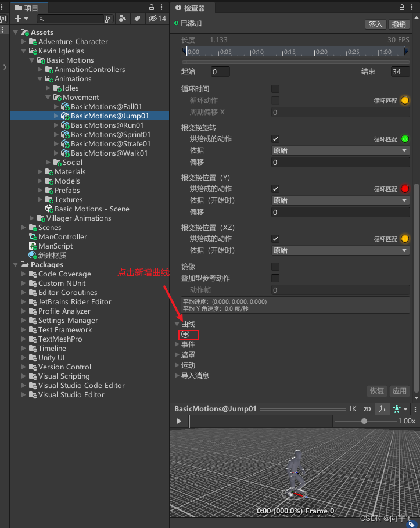Viewport: 420px width, 528px height.
Task: Expand the 遮罩 section
Action: click(177, 355)
